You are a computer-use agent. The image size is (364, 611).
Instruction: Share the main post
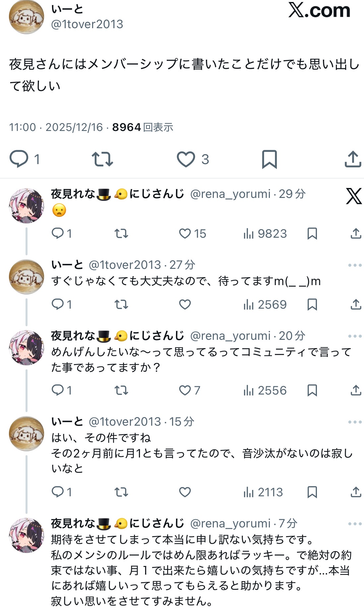[x=353, y=159]
